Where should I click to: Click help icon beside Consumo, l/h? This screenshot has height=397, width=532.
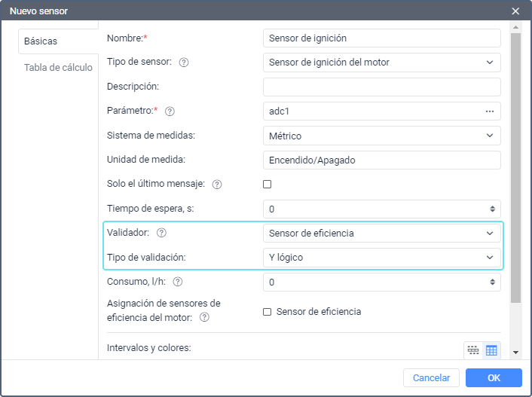pos(178,282)
